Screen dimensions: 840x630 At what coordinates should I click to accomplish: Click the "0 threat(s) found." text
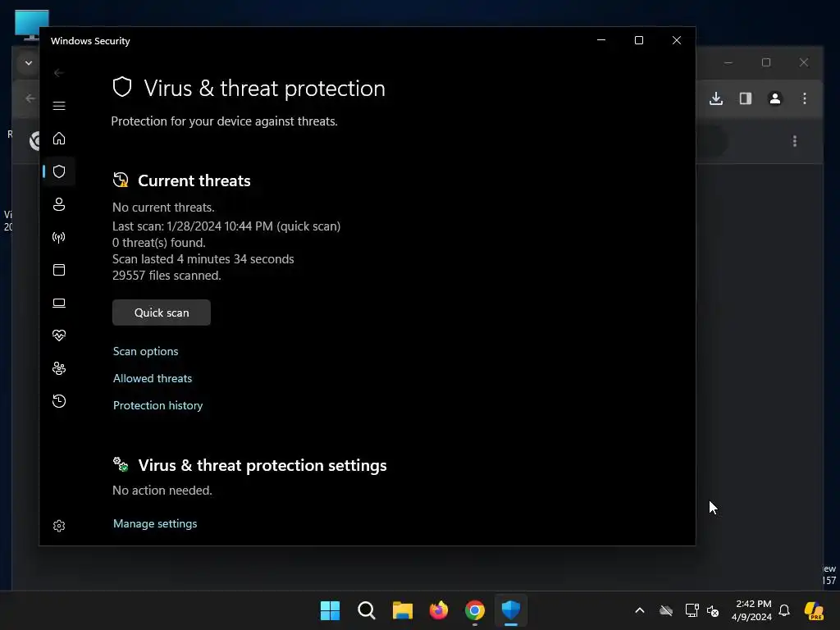(158, 243)
